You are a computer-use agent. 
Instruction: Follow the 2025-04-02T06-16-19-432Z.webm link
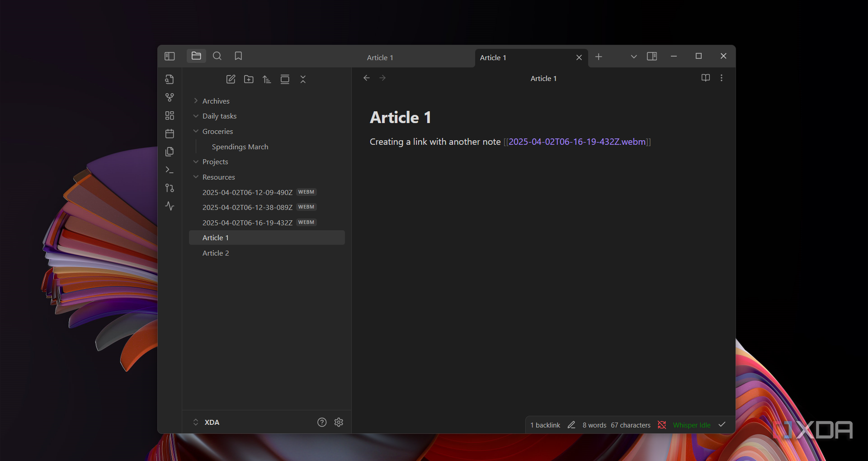(x=577, y=142)
